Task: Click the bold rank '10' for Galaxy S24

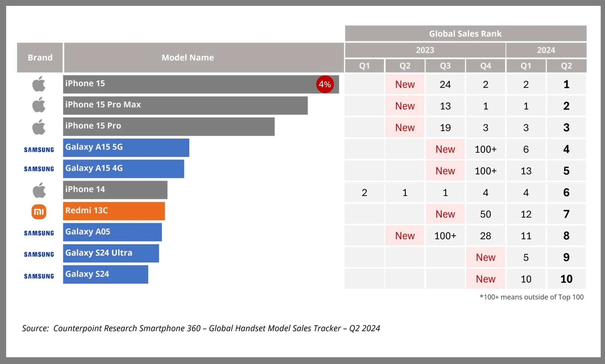Action: [x=567, y=279]
